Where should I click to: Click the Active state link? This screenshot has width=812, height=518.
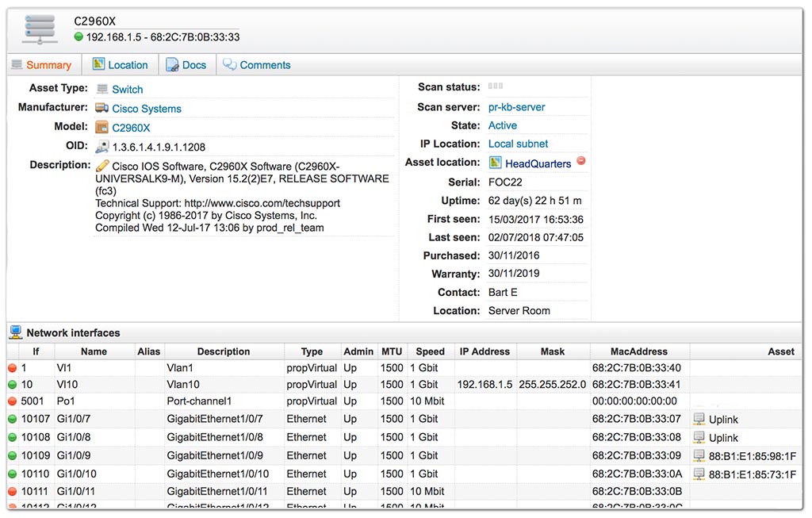click(502, 125)
